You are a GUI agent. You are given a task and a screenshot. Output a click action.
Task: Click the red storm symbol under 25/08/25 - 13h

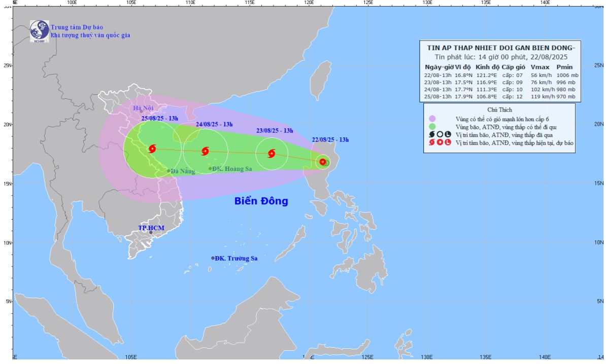tap(152, 149)
